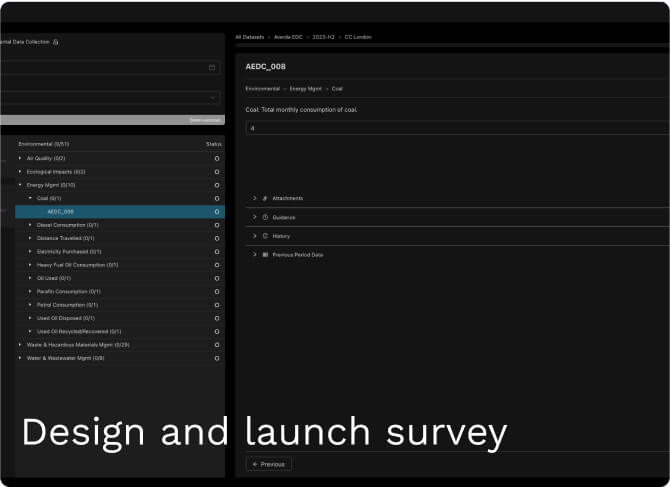The height and width of the screenshot is (487, 670).
Task: Select the CC London breadcrumb item
Action: click(x=357, y=37)
